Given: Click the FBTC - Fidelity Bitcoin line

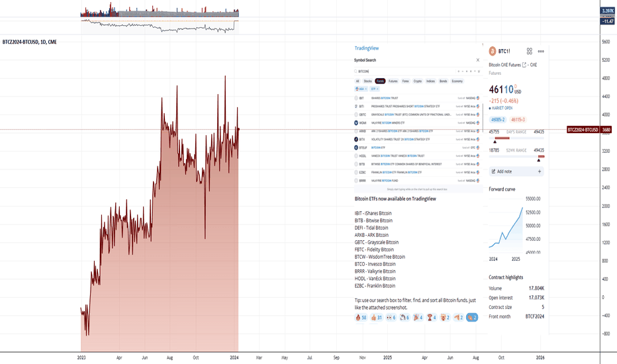Looking at the screenshot, I should pos(374,250).
